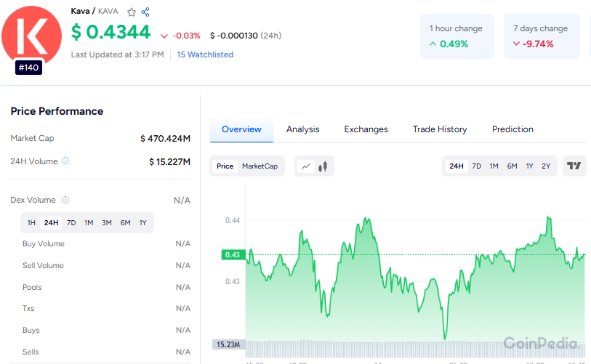The width and height of the screenshot is (591, 364).
Task: Open the Trade History tab
Action: click(x=440, y=129)
